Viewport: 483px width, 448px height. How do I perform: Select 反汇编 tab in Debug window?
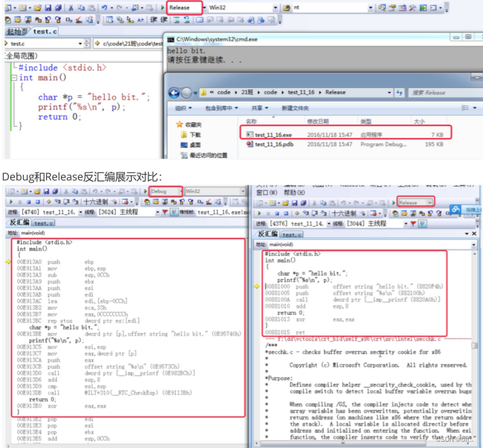pyautogui.click(x=19, y=223)
